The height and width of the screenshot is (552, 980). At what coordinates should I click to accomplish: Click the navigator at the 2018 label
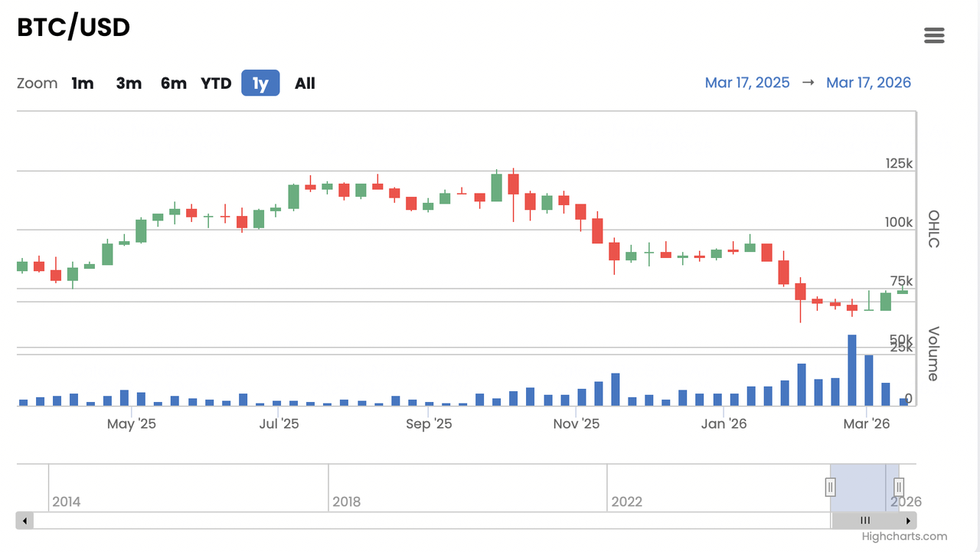pos(346,502)
